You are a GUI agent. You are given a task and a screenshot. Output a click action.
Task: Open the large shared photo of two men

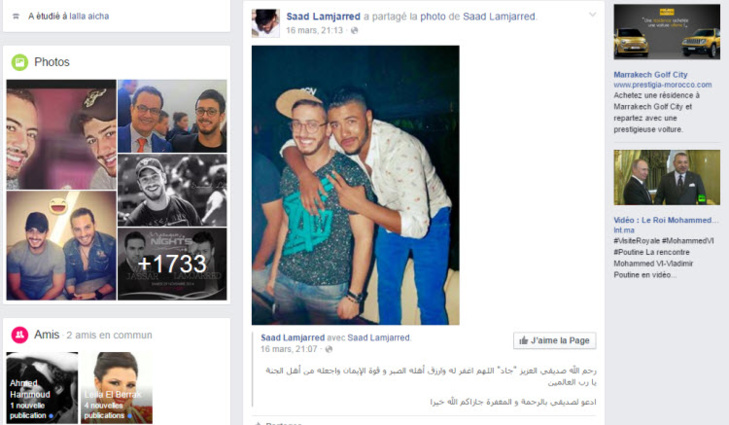(x=355, y=185)
